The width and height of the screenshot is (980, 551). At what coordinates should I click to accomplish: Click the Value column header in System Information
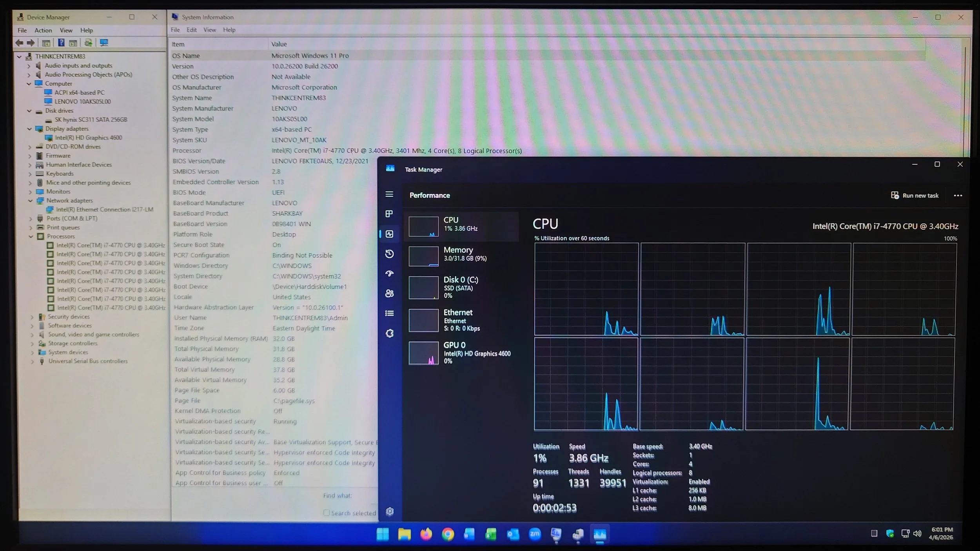click(597, 44)
